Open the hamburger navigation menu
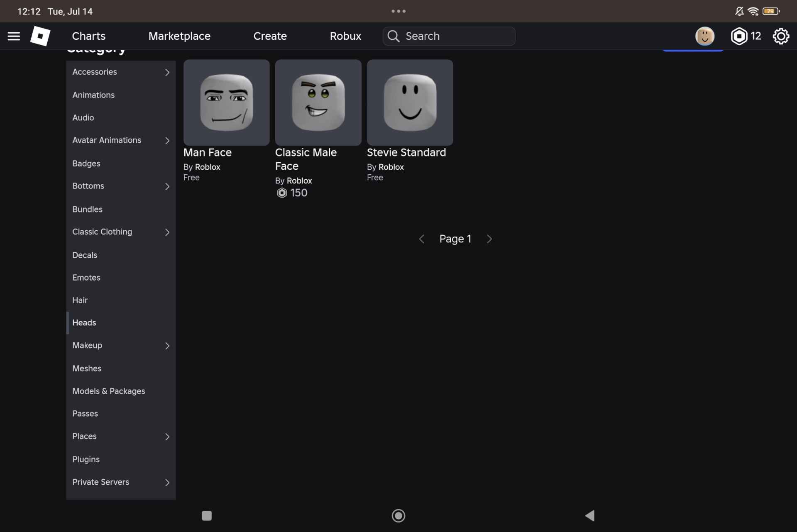 coord(14,36)
